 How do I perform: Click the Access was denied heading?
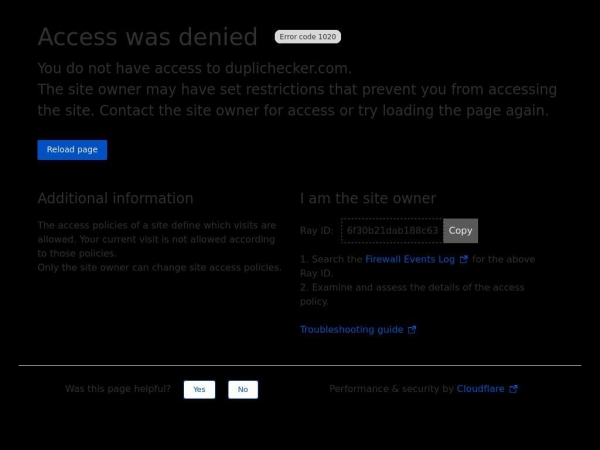click(147, 37)
